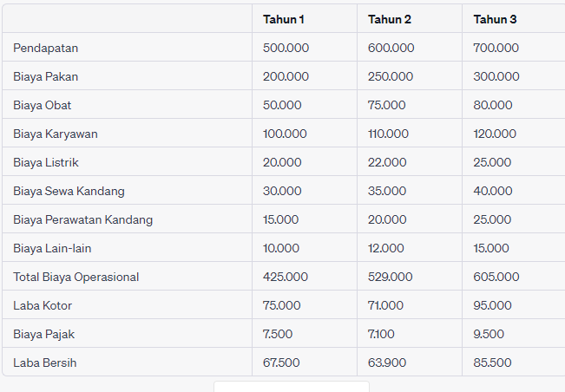Click the Laba Bersih row label
This screenshot has width=565, height=392.
click(45, 363)
